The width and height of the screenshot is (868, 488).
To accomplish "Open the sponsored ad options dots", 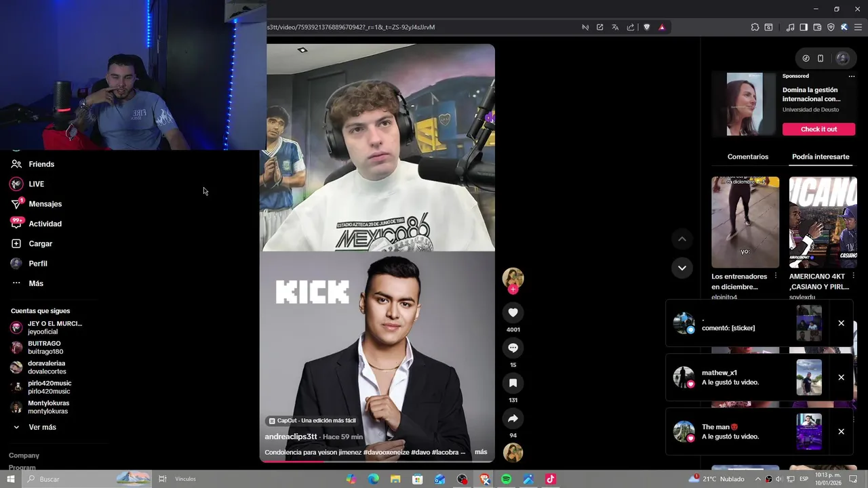I will tap(852, 76).
